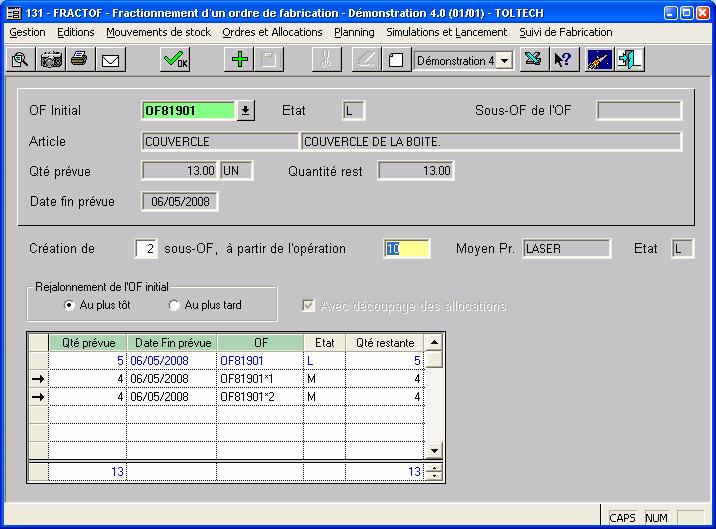Viewport: 716px width, 529px height.
Task: Click the OF Initial field OF81901
Action: (x=189, y=111)
